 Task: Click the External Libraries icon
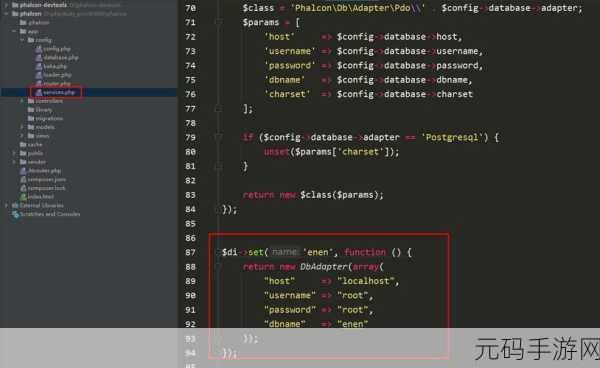(15, 205)
